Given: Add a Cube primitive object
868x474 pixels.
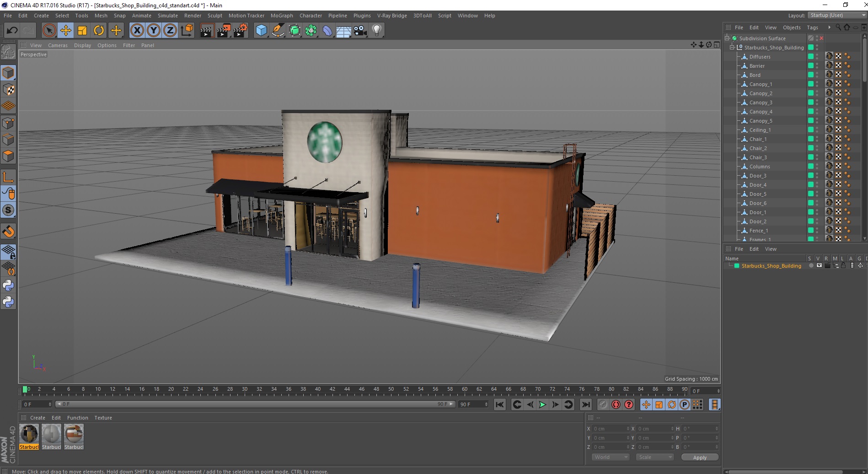Looking at the screenshot, I should pos(261,31).
